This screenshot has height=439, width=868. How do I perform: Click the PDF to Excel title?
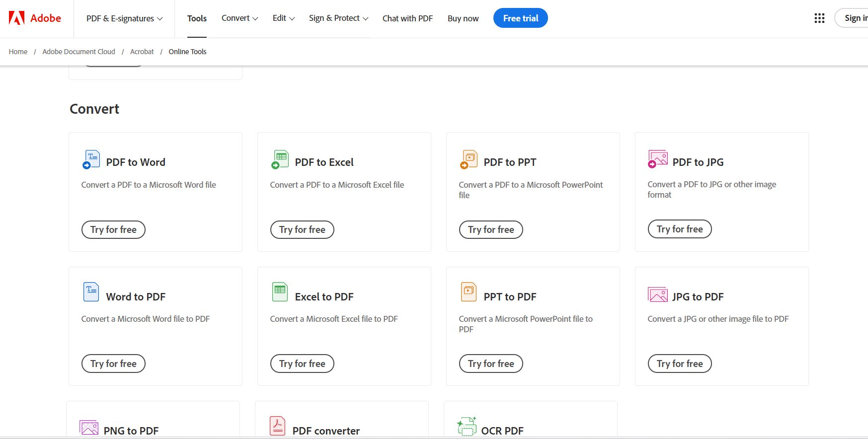click(324, 162)
